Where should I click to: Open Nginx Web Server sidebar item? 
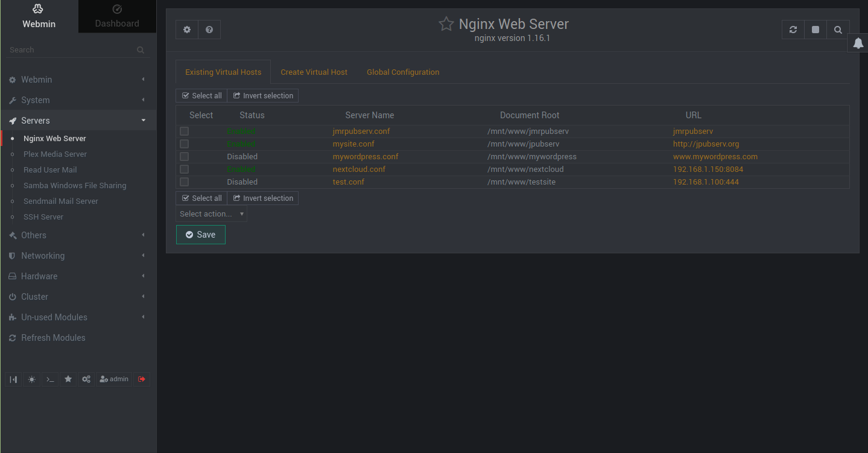point(55,138)
